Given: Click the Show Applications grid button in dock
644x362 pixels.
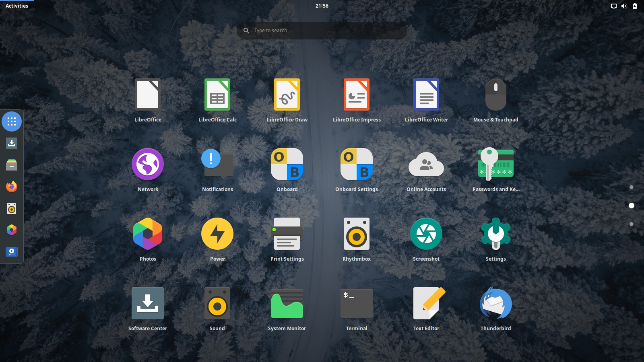Looking at the screenshot, I should pos(12,121).
